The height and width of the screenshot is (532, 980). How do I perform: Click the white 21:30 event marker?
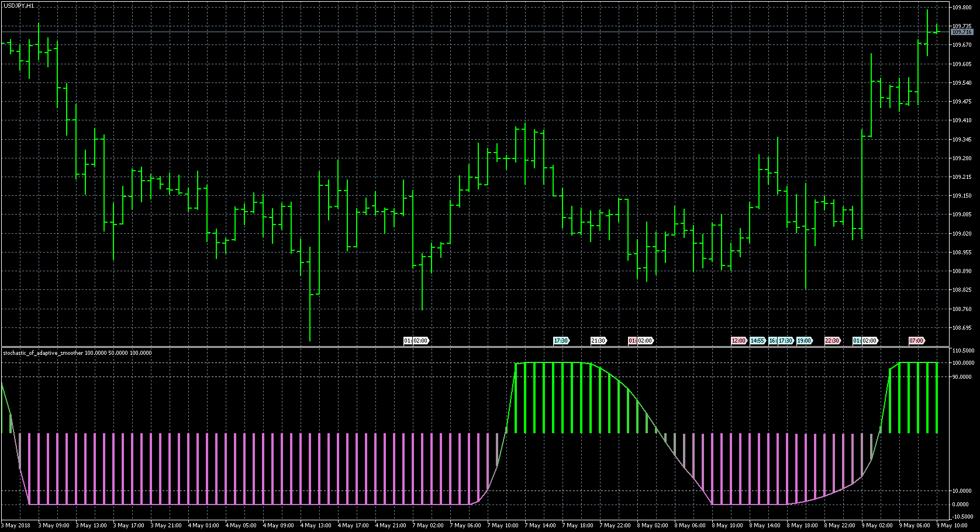[x=598, y=340]
